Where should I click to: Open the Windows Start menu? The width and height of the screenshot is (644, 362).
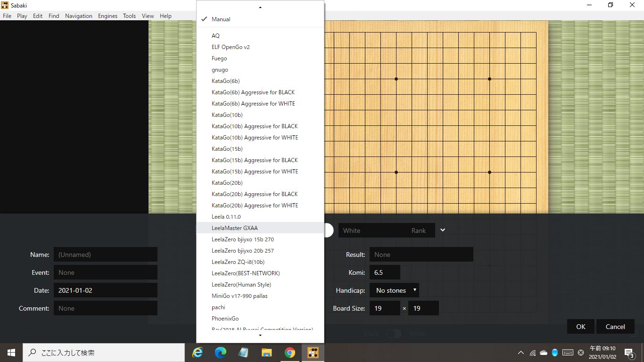pyautogui.click(x=11, y=353)
